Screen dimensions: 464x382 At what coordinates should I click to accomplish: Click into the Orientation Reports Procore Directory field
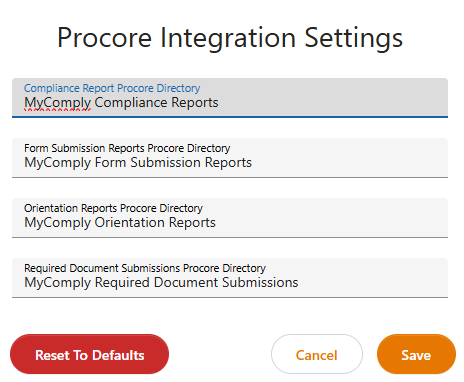[230, 218]
